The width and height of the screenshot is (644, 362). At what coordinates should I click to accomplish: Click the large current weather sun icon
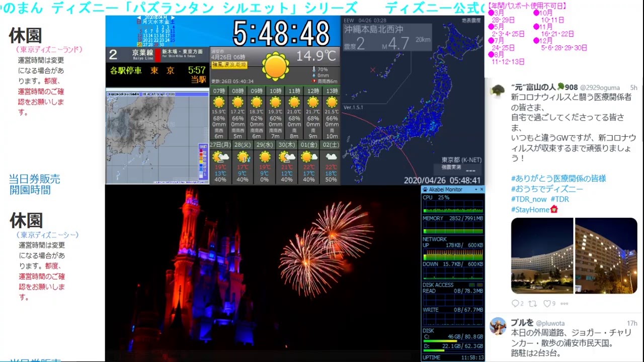pos(276,66)
